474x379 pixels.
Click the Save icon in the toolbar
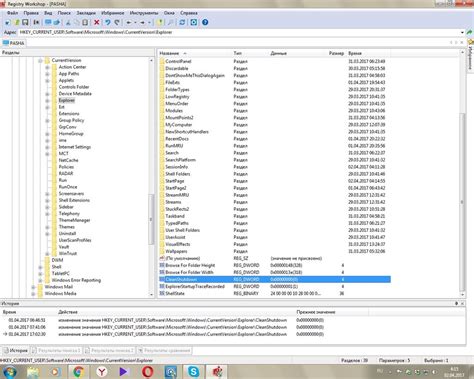25,22
